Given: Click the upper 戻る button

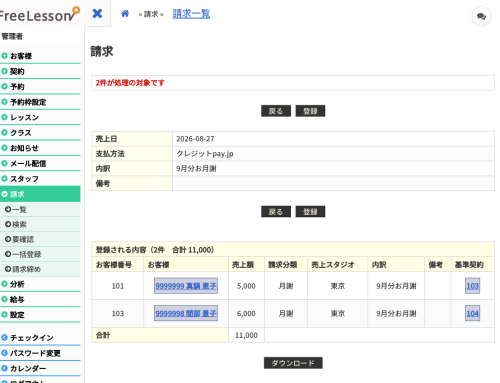Looking at the screenshot, I should coord(276,111).
